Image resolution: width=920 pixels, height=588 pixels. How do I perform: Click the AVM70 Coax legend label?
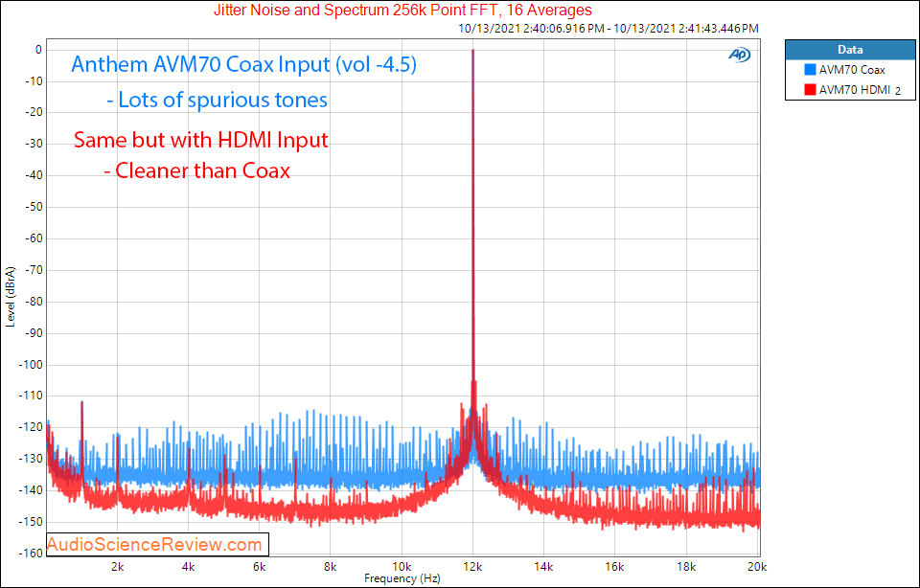pyautogui.click(x=852, y=70)
